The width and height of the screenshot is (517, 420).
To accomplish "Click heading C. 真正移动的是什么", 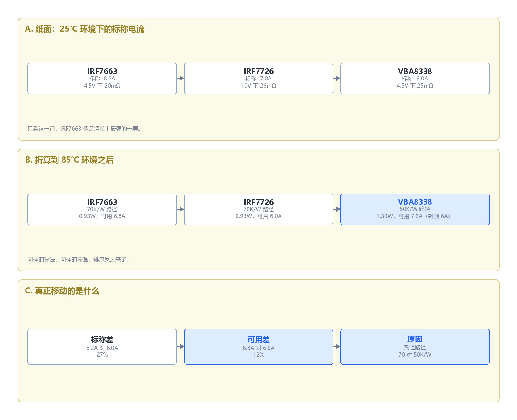I will click(62, 291).
